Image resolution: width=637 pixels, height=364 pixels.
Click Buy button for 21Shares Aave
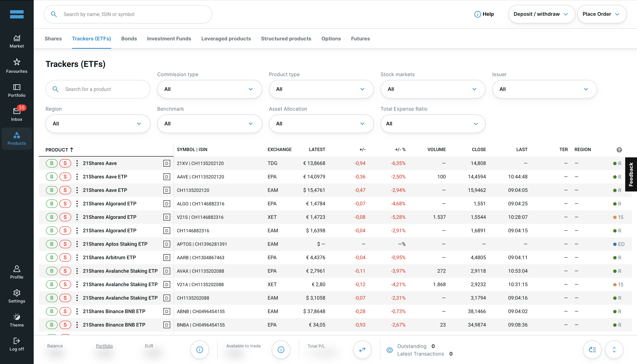(52, 163)
